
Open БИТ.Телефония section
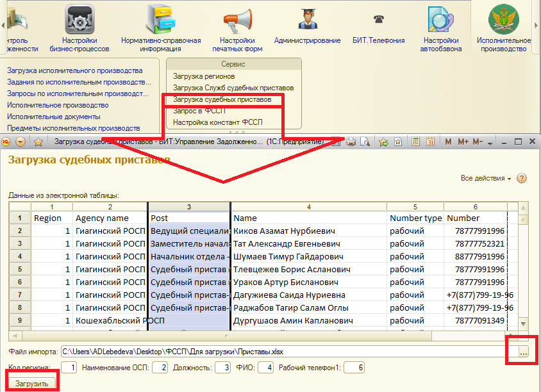[378, 20]
